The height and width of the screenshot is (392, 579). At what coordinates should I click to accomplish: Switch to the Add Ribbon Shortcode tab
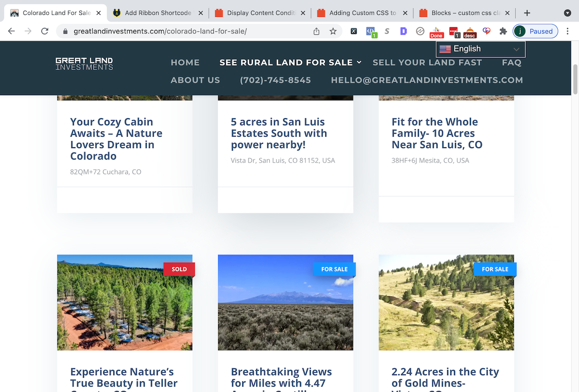click(x=157, y=13)
